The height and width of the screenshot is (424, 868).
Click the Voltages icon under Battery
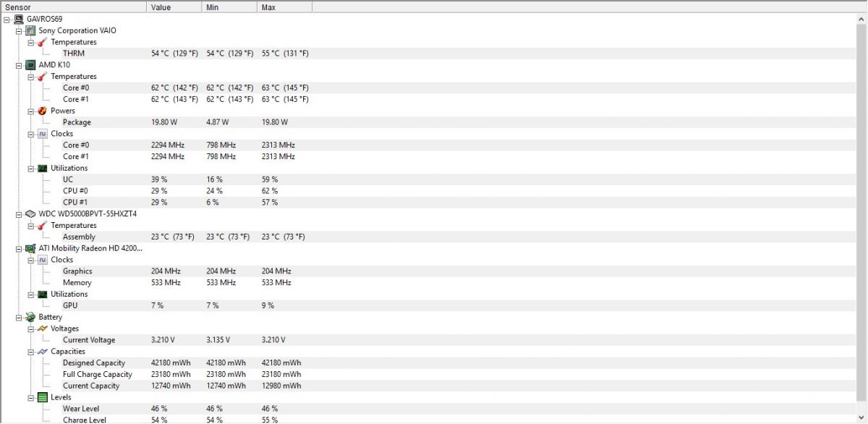tap(43, 328)
